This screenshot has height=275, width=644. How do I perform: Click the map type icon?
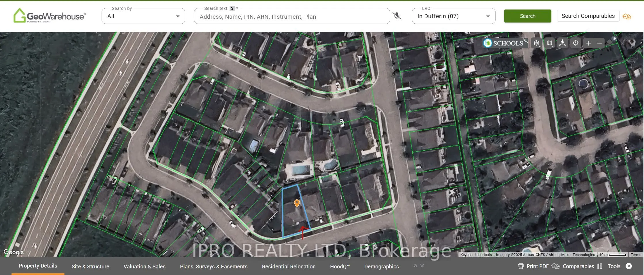(x=549, y=43)
